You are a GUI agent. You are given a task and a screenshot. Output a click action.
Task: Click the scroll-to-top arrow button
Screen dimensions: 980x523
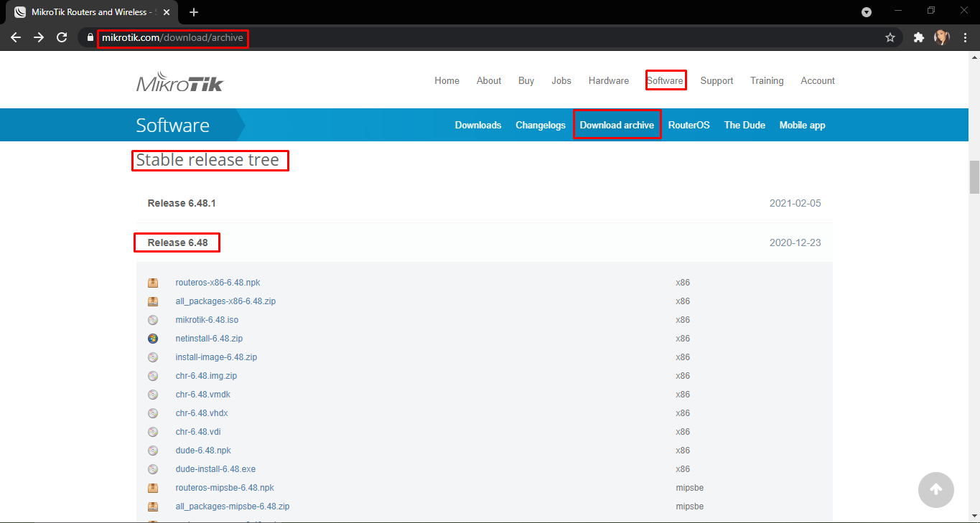point(935,489)
